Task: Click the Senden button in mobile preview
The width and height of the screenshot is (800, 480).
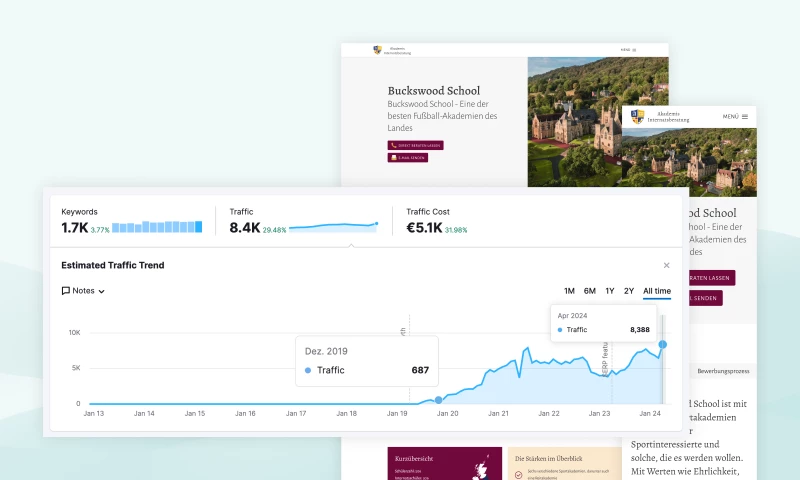Action: (706, 298)
